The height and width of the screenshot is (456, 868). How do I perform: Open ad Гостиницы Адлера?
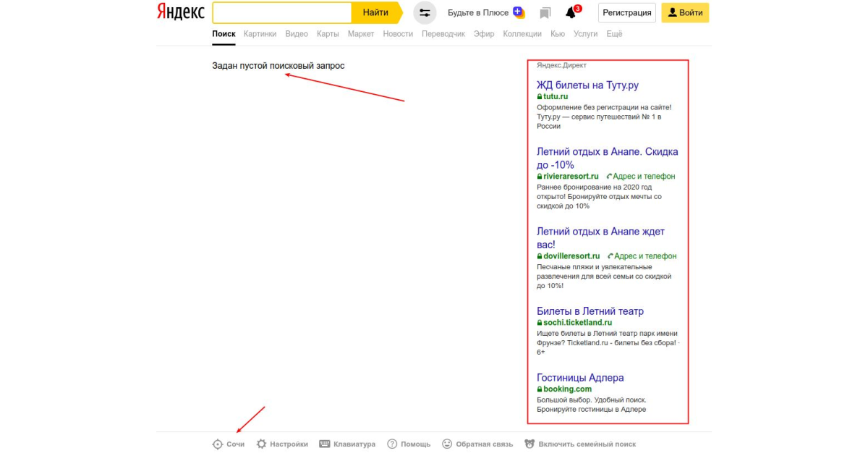(580, 378)
